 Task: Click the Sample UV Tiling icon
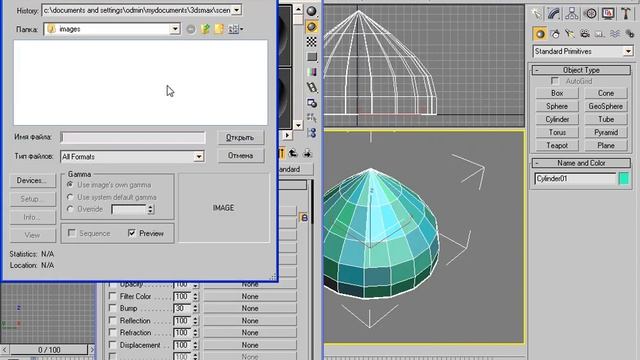pos(311,57)
